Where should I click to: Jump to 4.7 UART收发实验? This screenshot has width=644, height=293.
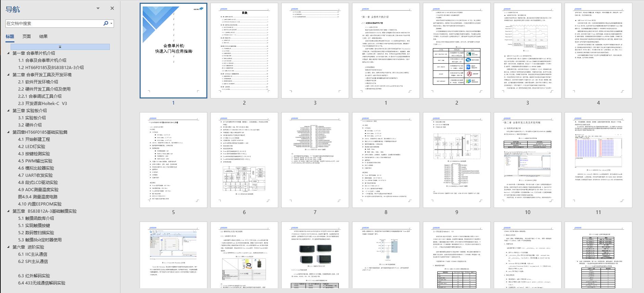35,175
